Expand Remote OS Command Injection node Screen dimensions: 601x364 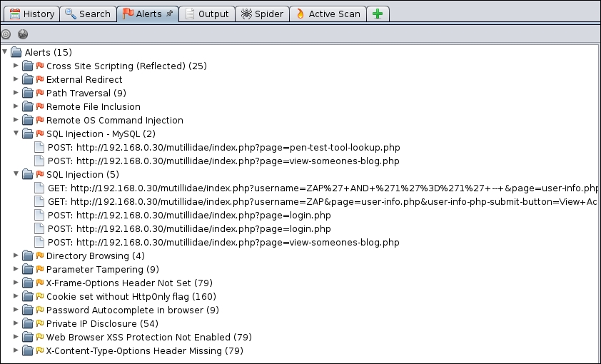point(16,120)
